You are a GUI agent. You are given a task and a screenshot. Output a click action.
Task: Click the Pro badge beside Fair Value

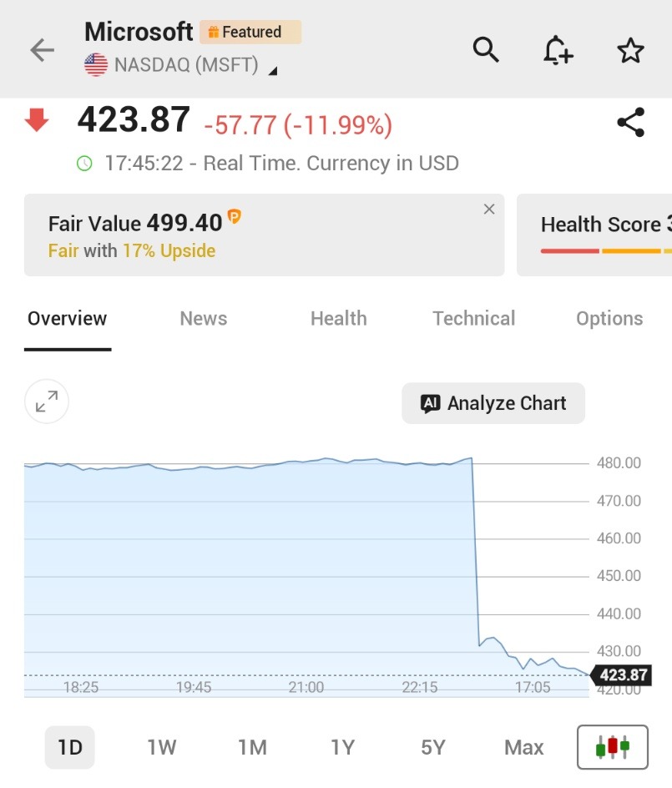tap(235, 218)
